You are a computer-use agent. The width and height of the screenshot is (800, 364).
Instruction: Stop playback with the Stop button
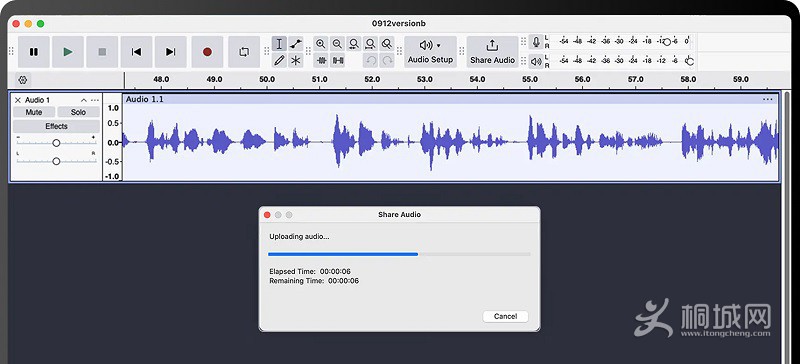(102, 52)
